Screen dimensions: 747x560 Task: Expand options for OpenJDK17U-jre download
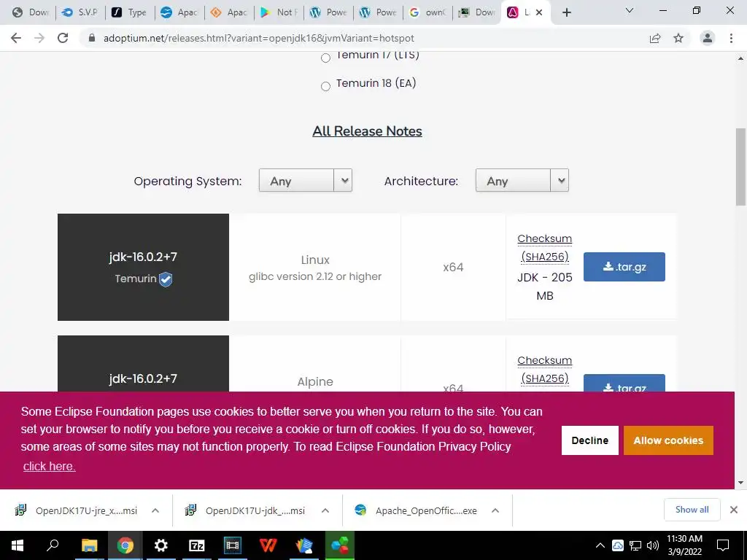pos(155,510)
